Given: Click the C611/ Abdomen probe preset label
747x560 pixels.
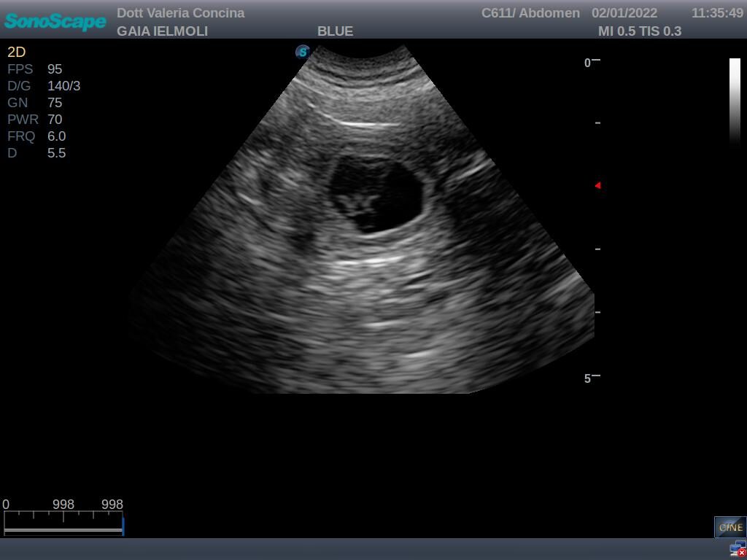Looking at the screenshot, I should coord(530,13).
